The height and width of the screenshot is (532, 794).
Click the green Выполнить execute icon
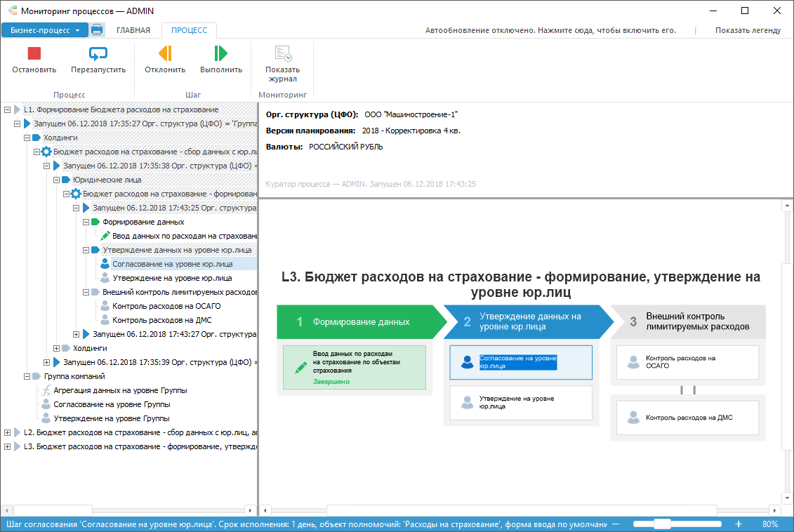[x=220, y=53]
